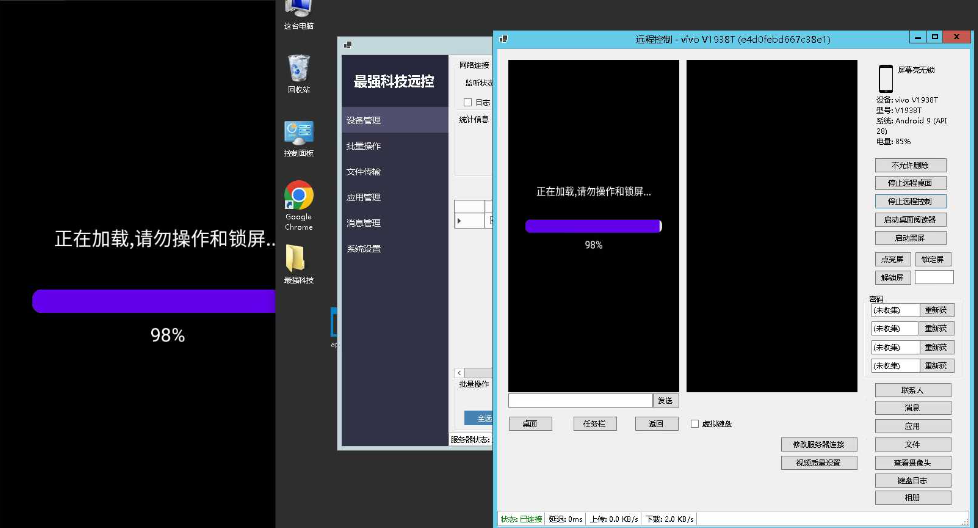Click the 状态: 已连接 status text
This screenshot has width=978, height=528.
coord(521,519)
